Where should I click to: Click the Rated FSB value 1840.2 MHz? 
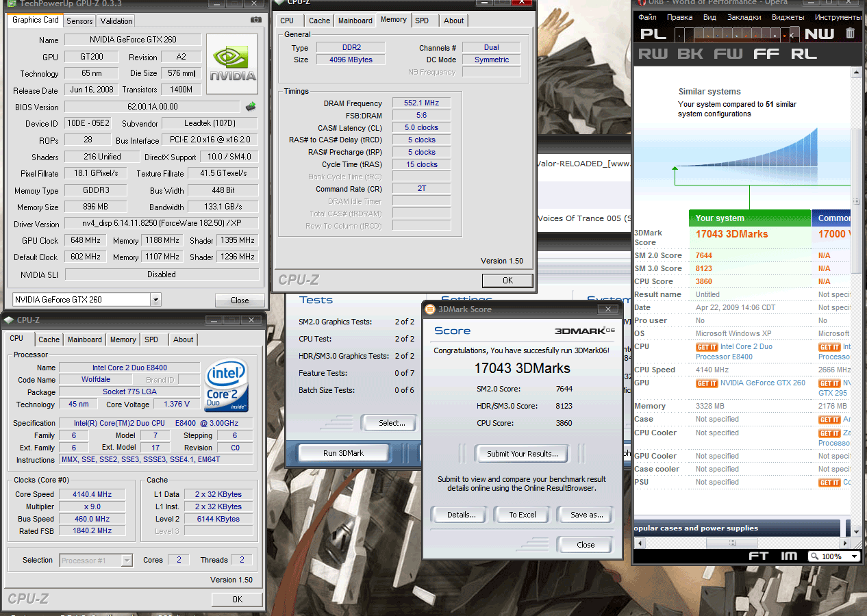point(92,531)
